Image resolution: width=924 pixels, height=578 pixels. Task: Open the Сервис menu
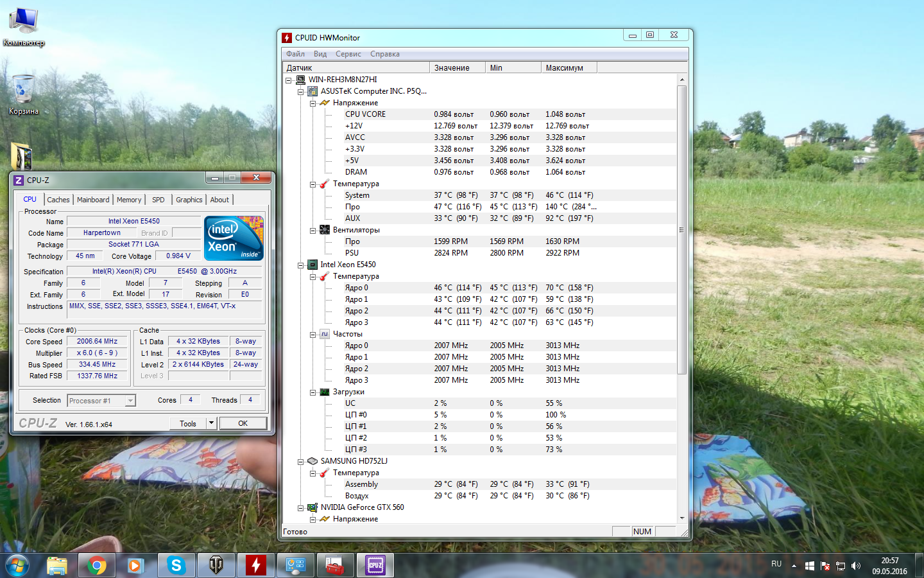tap(348, 54)
